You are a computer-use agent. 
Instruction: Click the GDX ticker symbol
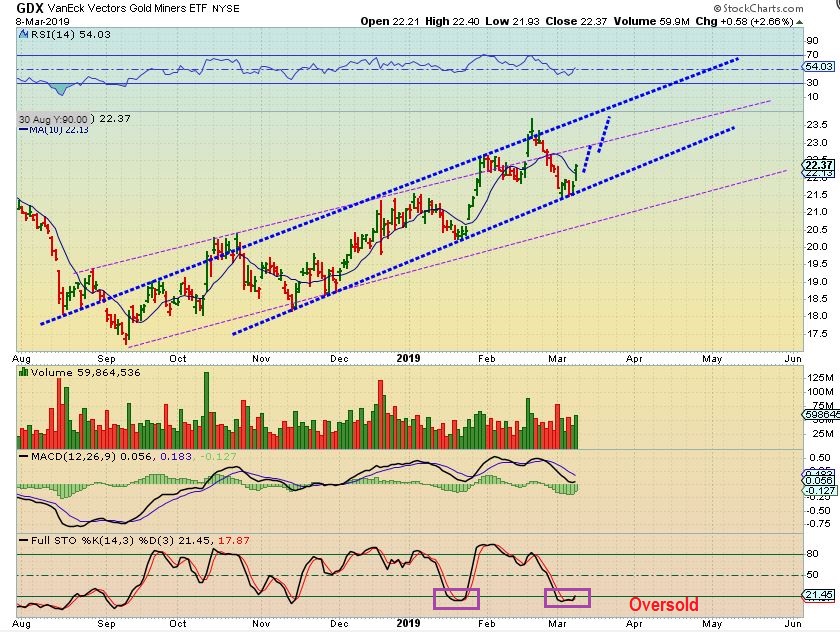click(30, 8)
